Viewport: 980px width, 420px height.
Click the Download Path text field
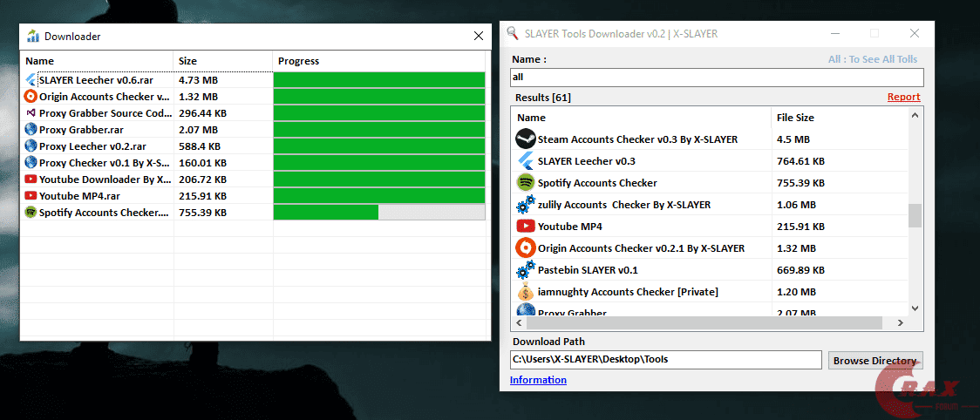[x=665, y=360]
